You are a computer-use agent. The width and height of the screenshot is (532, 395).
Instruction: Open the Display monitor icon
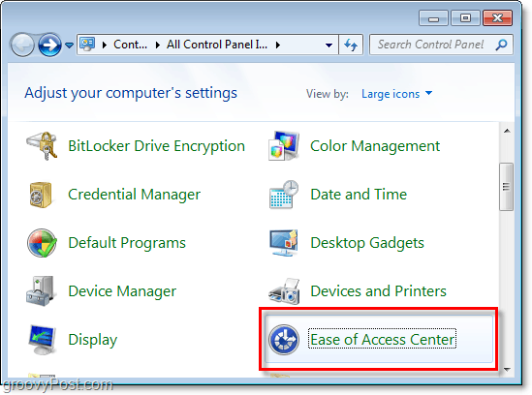[x=42, y=340]
